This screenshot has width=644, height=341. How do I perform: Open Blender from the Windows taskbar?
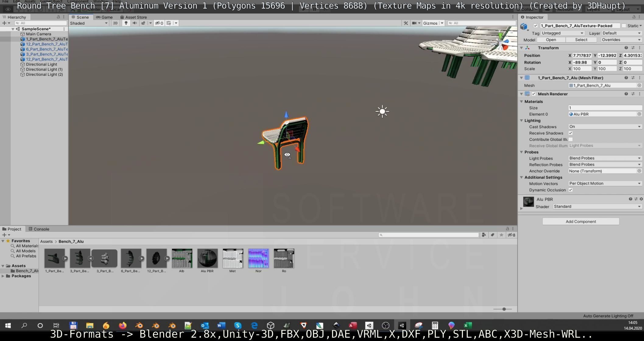pyautogui.click(x=139, y=325)
